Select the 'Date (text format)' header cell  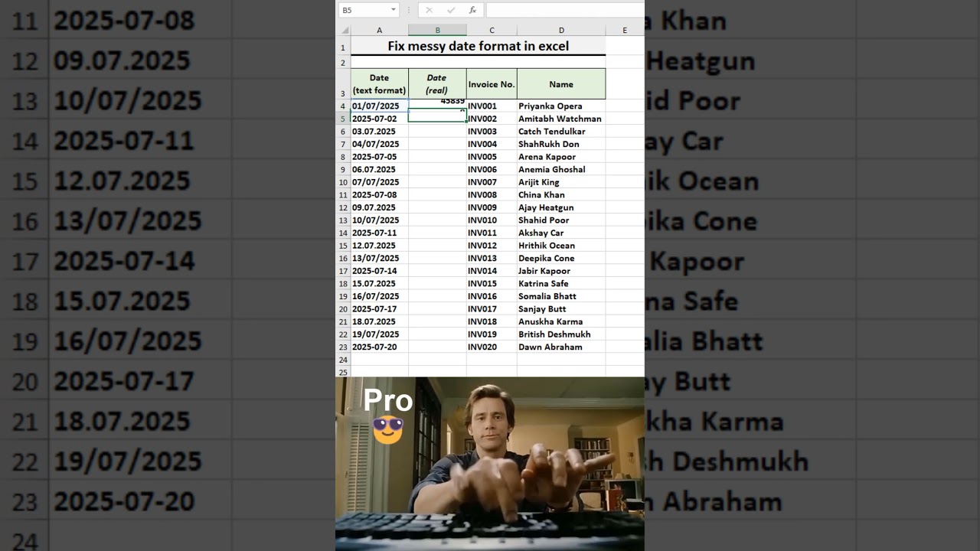click(x=379, y=84)
